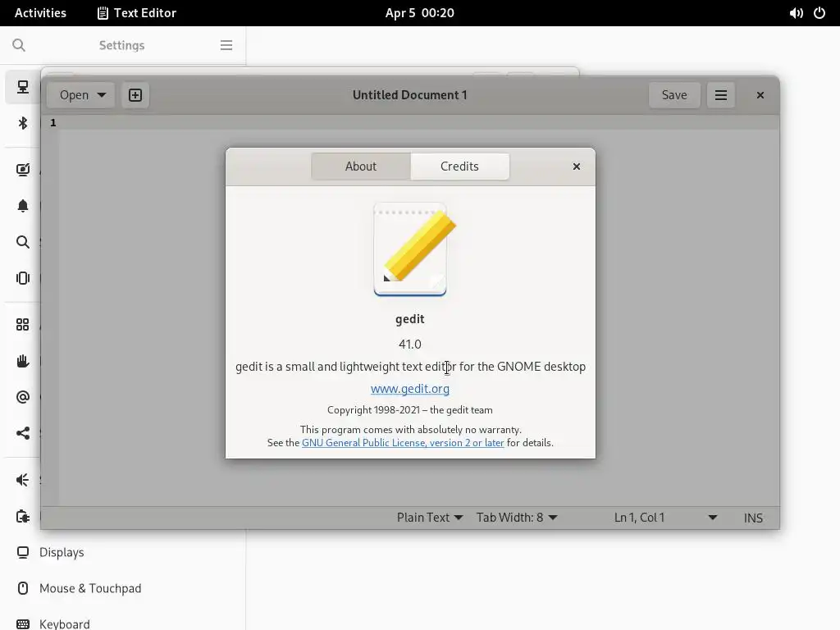Close the gedit About dialog
Screen dimensions: 840x630
point(577,167)
